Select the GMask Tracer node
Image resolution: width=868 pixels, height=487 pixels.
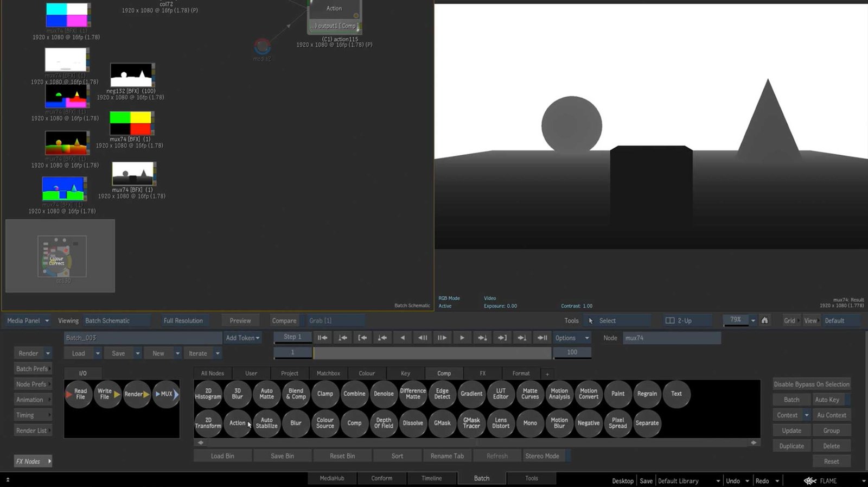click(471, 423)
